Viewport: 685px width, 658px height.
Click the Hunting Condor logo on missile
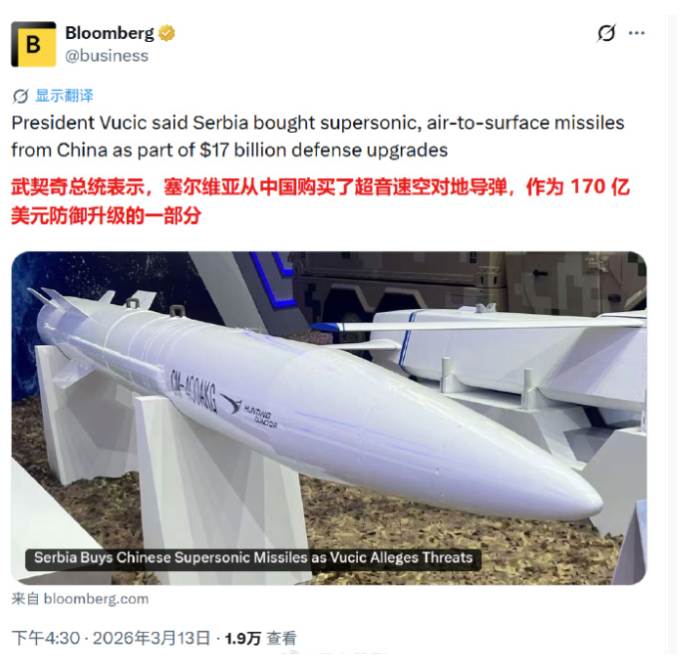coord(250,409)
